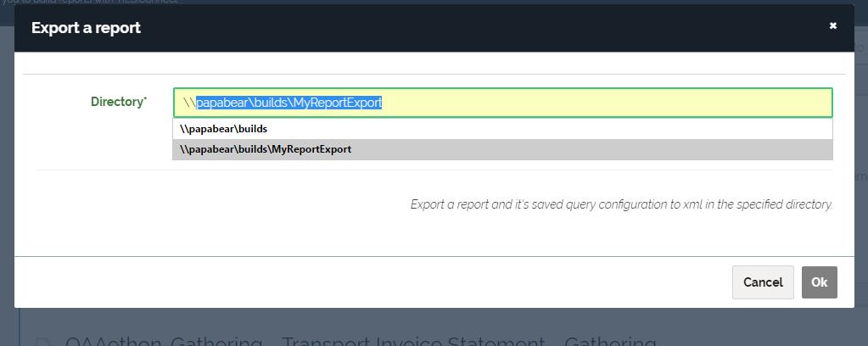Click the required asterisk next to Directory
This screenshot has width=868, height=346.
145,99
